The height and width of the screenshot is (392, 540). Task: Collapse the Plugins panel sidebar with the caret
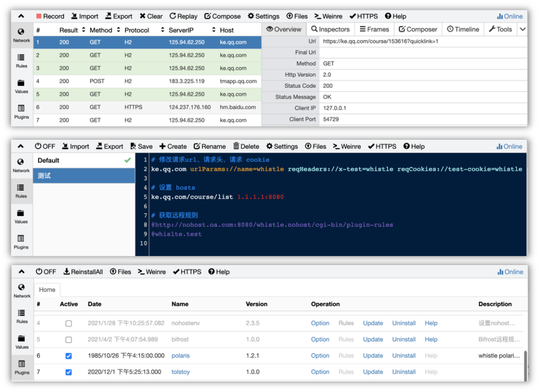tap(21, 272)
